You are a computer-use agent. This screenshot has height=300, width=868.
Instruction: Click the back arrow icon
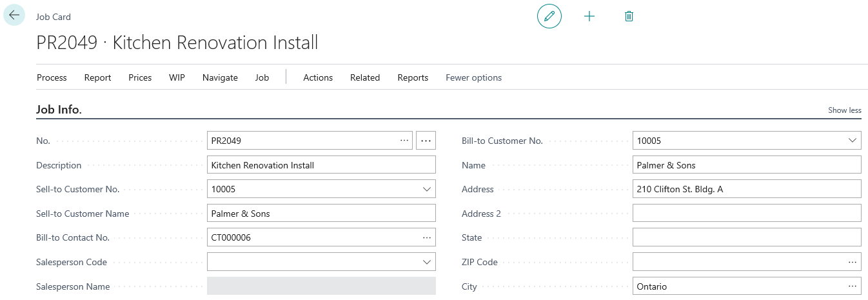(14, 15)
